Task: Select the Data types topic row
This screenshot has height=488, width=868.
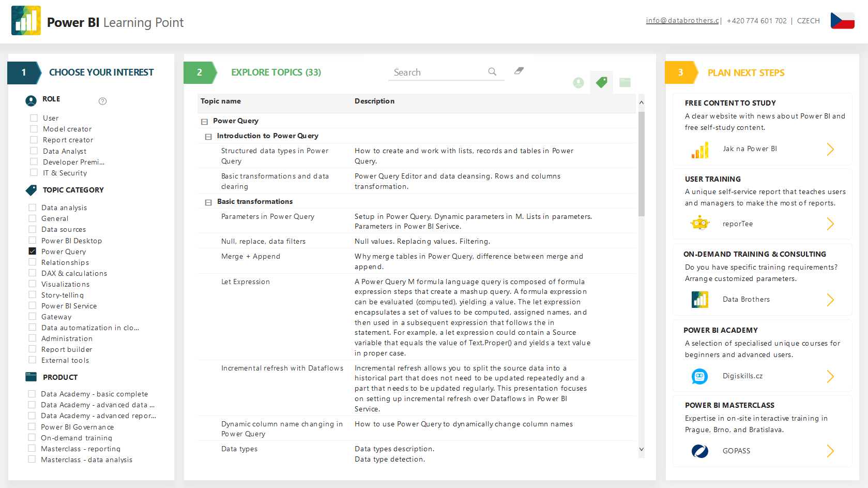Action: pyautogui.click(x=239, y=449)
